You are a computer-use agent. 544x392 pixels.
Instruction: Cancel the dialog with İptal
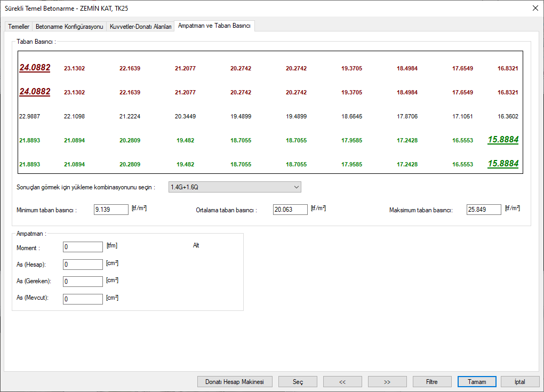519,382
